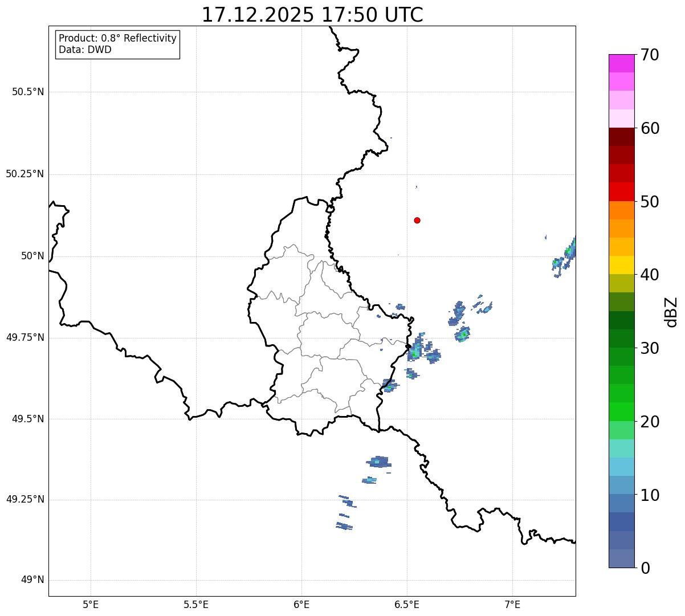This screenshot has height=616, width=685.
Task: Click the 5.5°E longitude tick label
Action: pyautogui.click(x=196, y=604)
